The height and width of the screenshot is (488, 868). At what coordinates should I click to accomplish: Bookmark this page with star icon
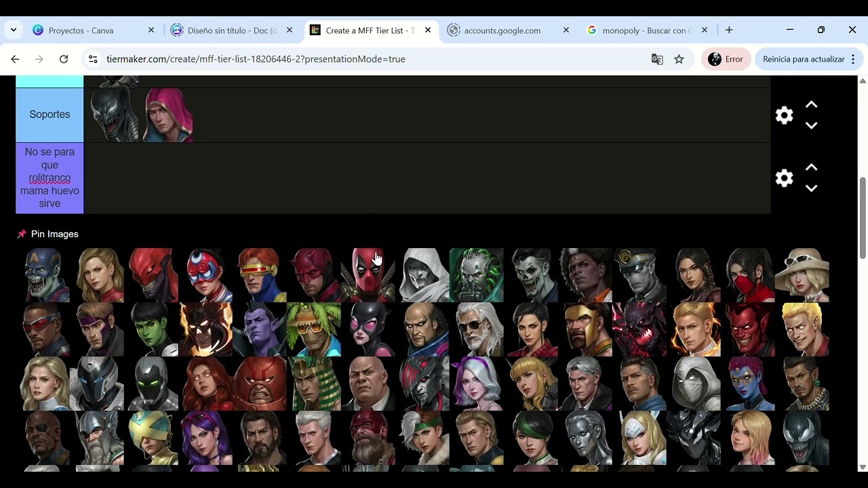click(x=679, y=59)
